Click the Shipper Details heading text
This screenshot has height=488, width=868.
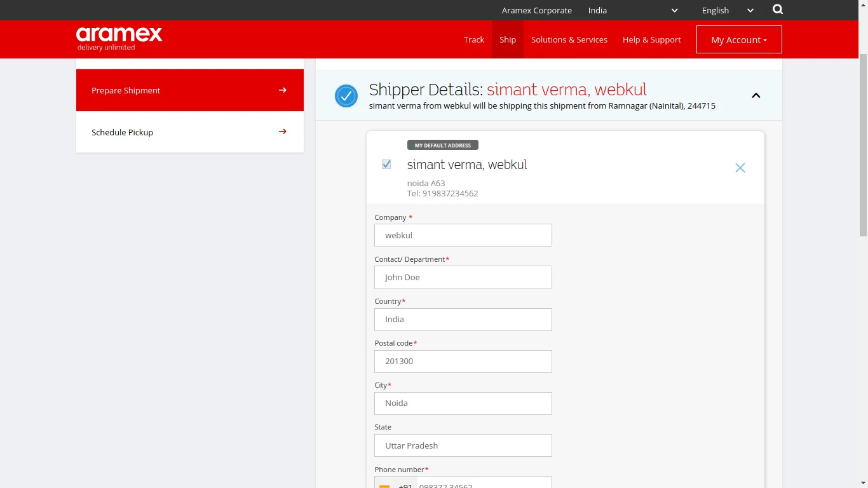508,90
